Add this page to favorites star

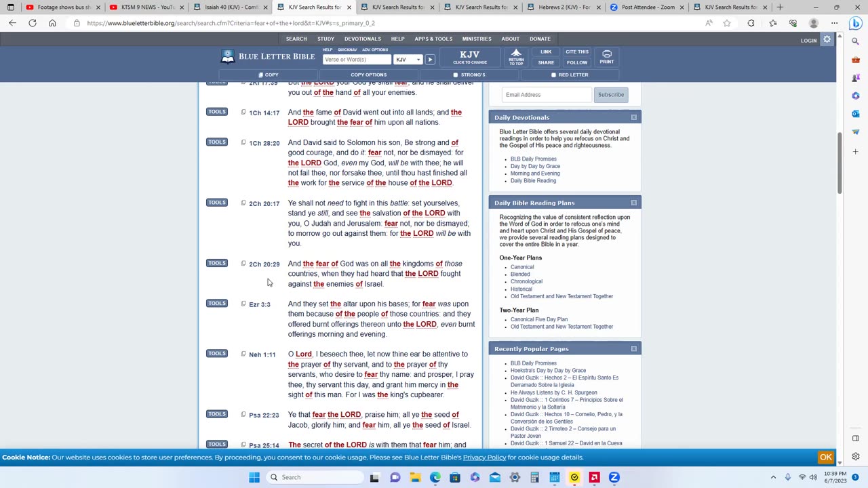click(x=727, y=23)
